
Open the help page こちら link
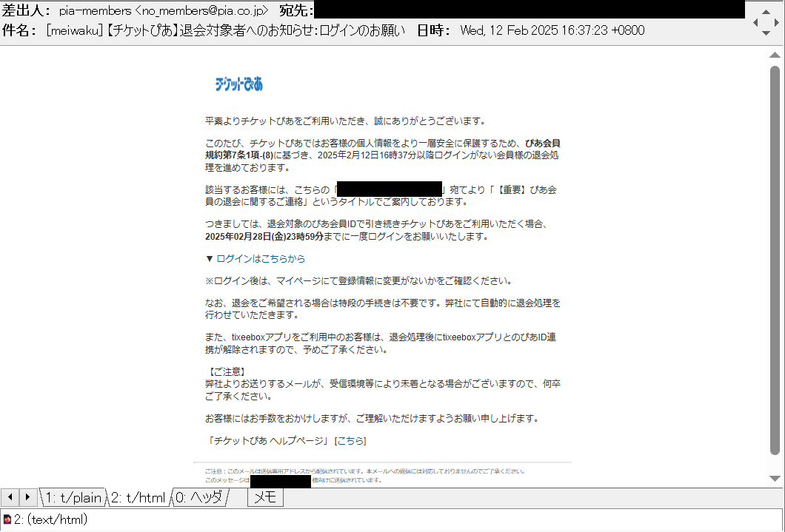(350, 440)
